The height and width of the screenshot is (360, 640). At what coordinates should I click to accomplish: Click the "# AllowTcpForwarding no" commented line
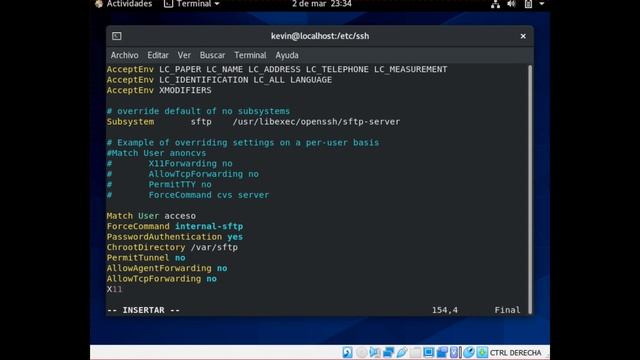point(183,174)
